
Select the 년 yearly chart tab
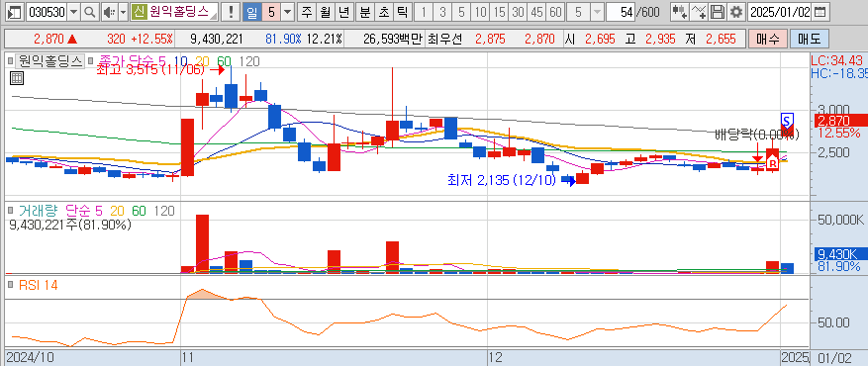pyautogui.click(x=344, y=12)
